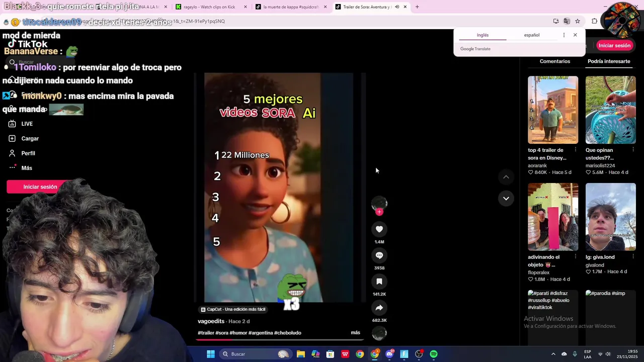The width and height of the screenshot is (644, 362).
Task: Select inglés in the translate popup
Action: click(x=482, y=35)
